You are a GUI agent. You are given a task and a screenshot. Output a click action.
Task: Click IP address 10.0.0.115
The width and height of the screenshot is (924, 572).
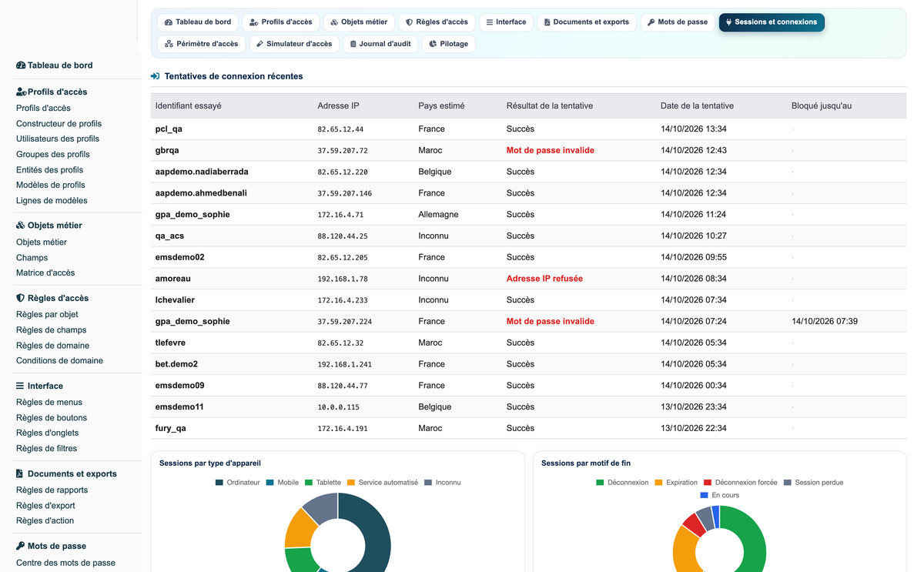(339, 406)
